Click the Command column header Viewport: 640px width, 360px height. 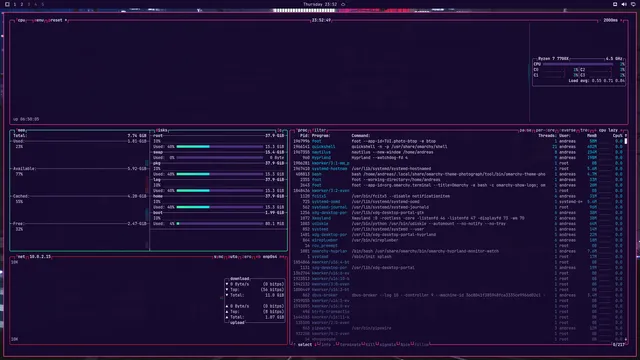(361, 136)
